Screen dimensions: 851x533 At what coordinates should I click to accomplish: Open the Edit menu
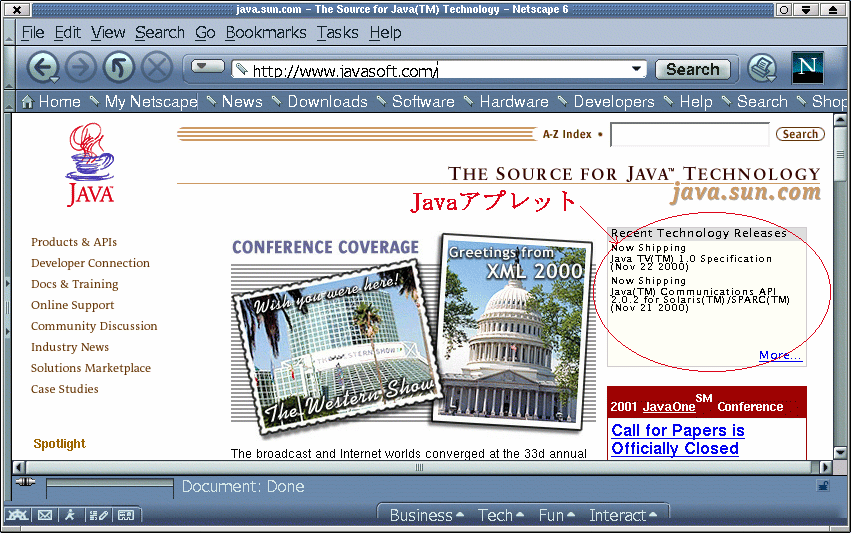(67, 33)
